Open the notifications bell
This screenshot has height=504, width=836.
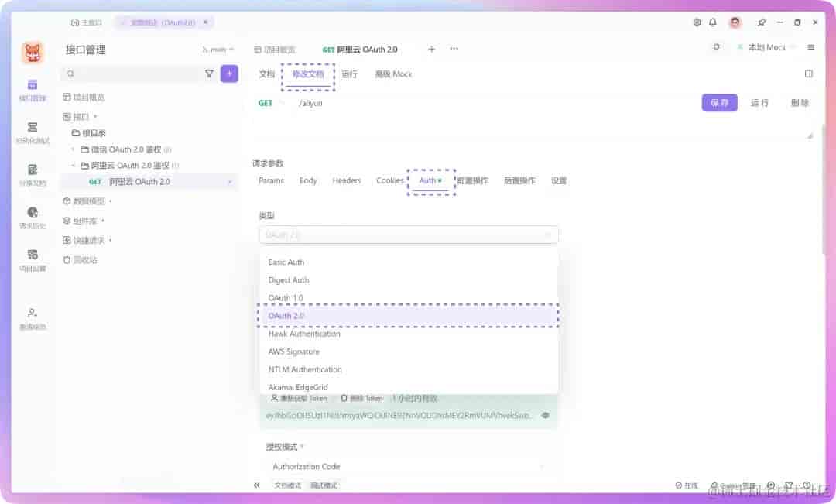click(x=713, y=22)
